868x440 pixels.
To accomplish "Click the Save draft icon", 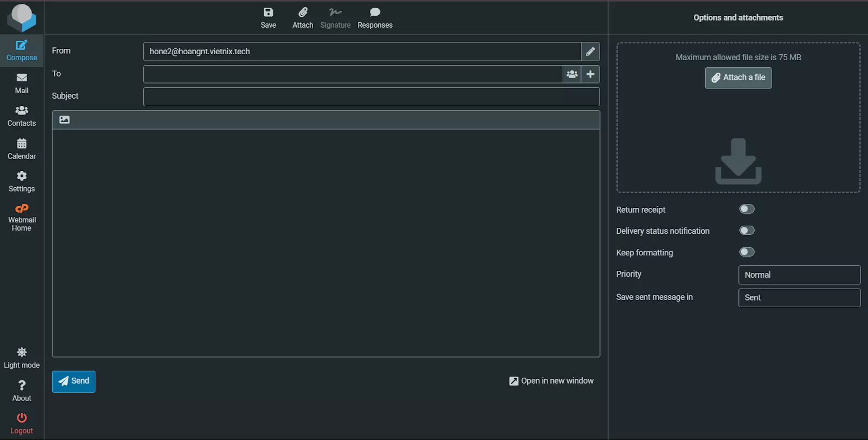I will pyautogui.click(x=268, y=13).
